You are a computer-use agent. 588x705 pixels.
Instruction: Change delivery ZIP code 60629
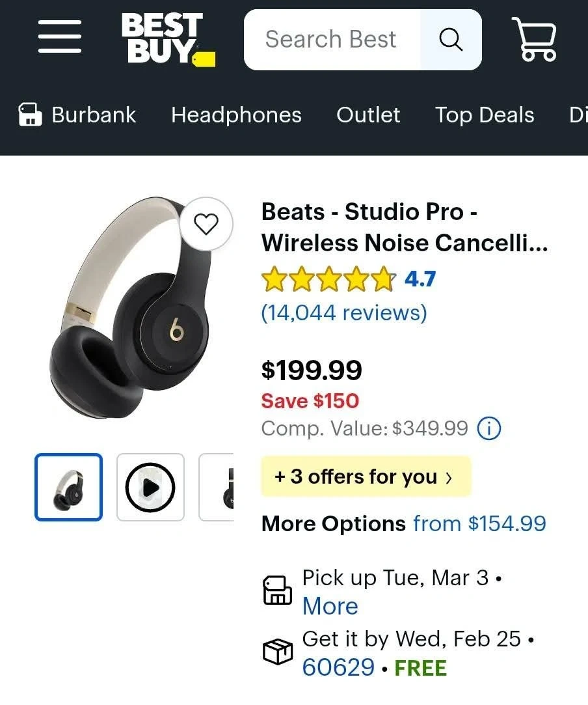[338, 667]
